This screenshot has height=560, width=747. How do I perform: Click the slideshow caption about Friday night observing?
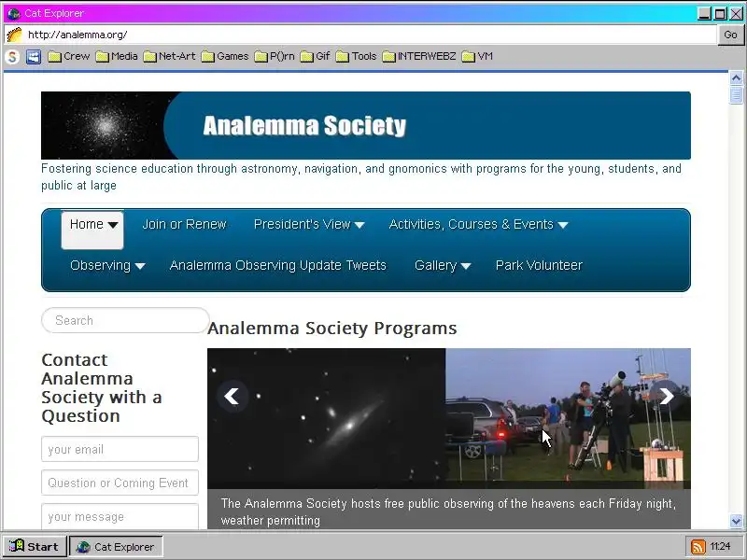point(449,511)
